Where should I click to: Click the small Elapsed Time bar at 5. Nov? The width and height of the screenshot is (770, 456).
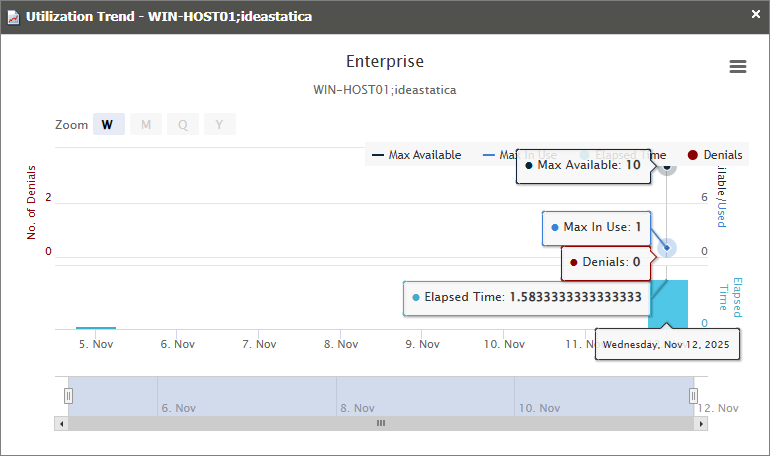point(96,327)
